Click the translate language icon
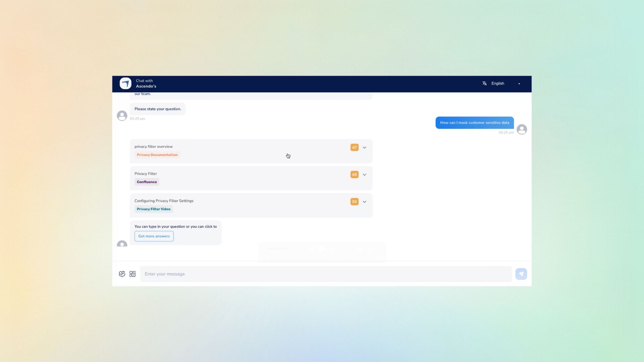The height and width of the screenshot is (362, 644). (484, 83)
